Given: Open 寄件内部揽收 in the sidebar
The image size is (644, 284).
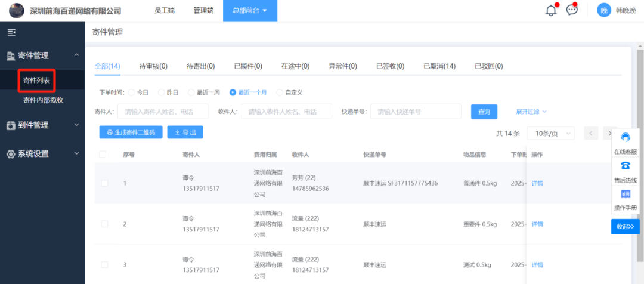Looking at the screenshot, I should click(x=43, y=100).
